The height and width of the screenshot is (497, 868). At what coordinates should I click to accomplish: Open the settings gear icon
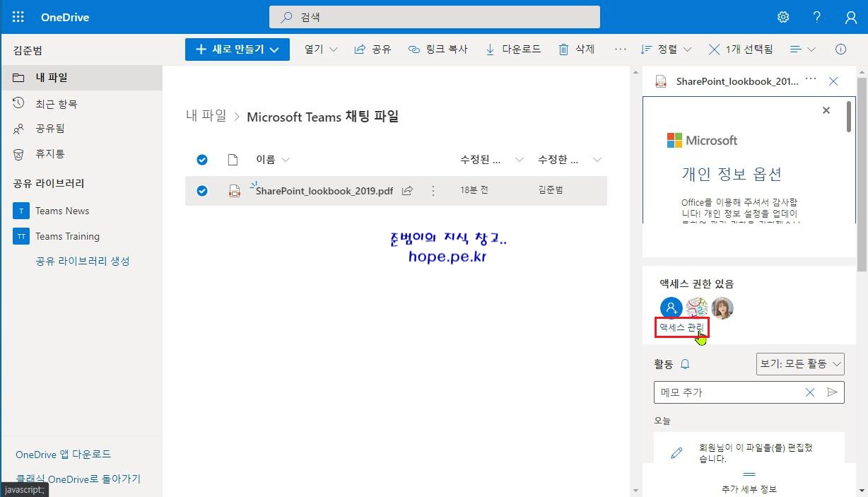783,17
